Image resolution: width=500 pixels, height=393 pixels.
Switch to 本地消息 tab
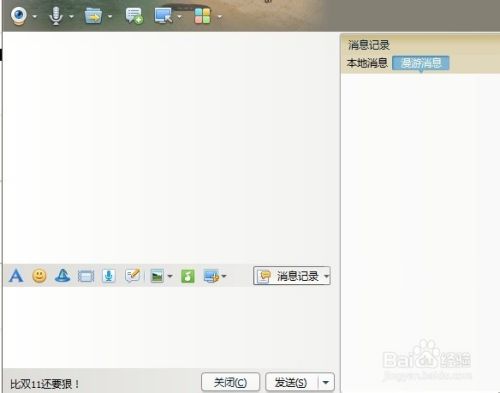[x=367, y=63]
